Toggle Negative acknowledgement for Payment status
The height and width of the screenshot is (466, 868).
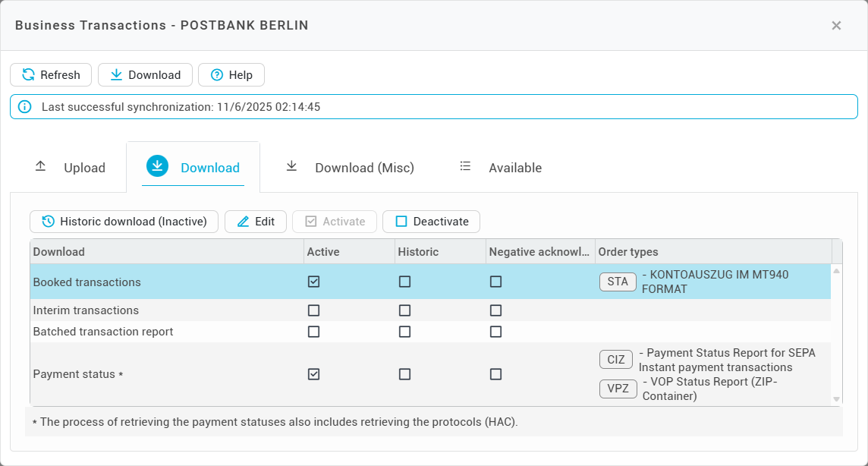click(495, 374)
